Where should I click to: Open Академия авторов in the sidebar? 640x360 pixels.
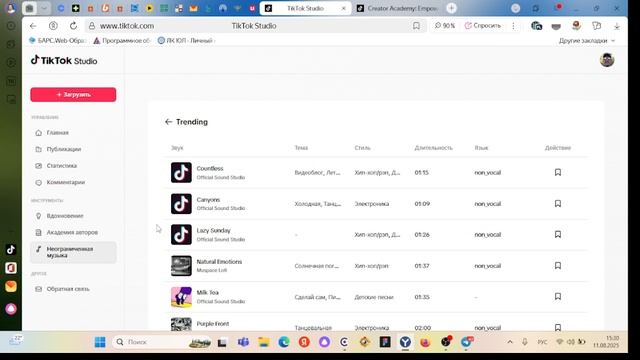coord(72,232)
